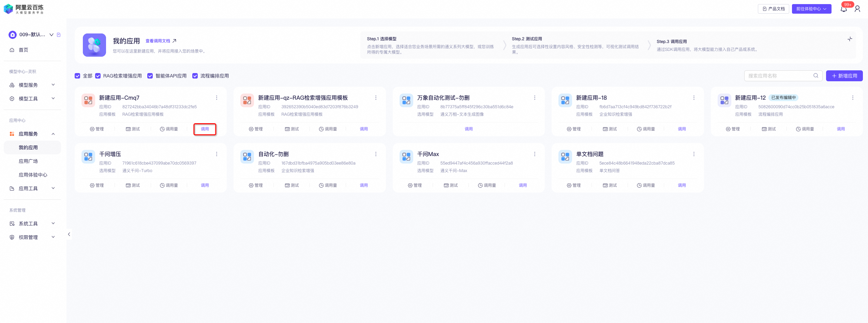Image resolution: width=868 pixels, height=323 pixels.
Task: Toggle the 智能体API应用 checkbox
Action: (x=150, y=76)
